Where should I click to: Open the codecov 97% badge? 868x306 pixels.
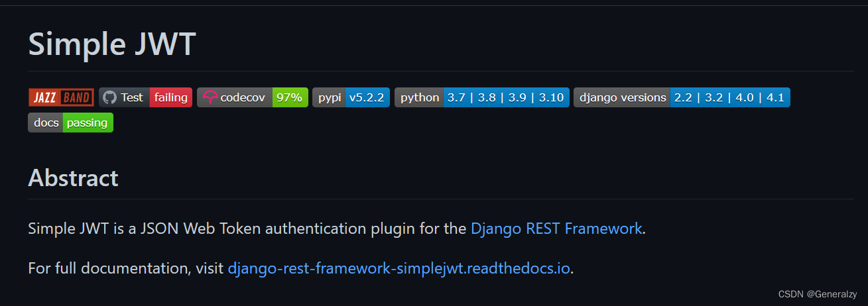coord(252,97)
